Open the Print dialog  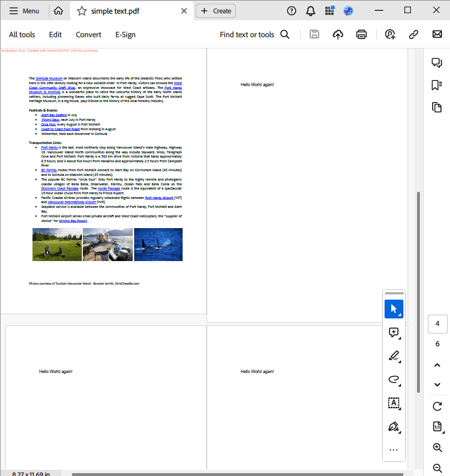point(361,34)
